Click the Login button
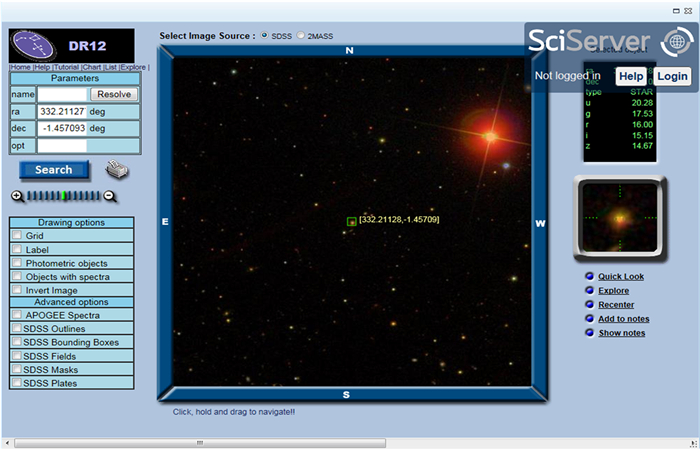Screen dimensions: 700x450 click(672, 76)
